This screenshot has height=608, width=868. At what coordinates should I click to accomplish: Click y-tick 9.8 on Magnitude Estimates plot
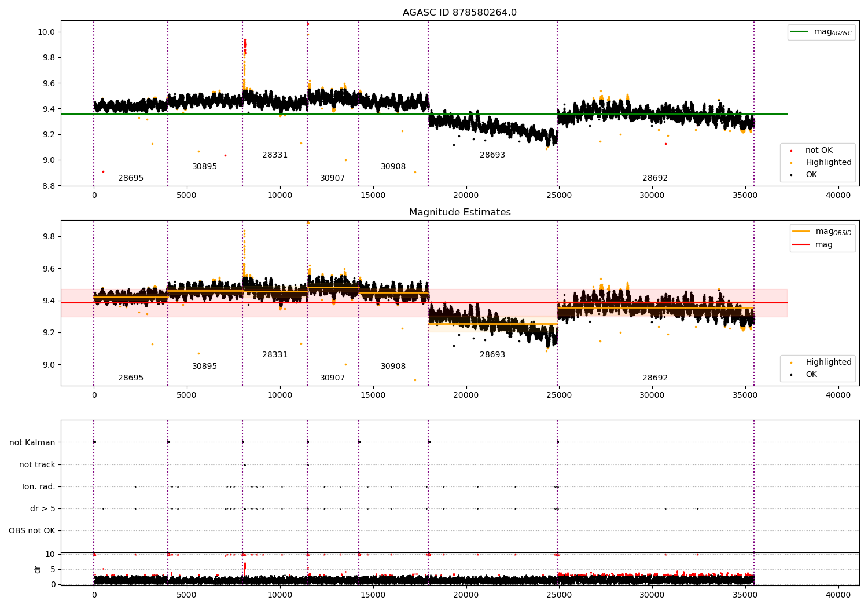(49, 236)
